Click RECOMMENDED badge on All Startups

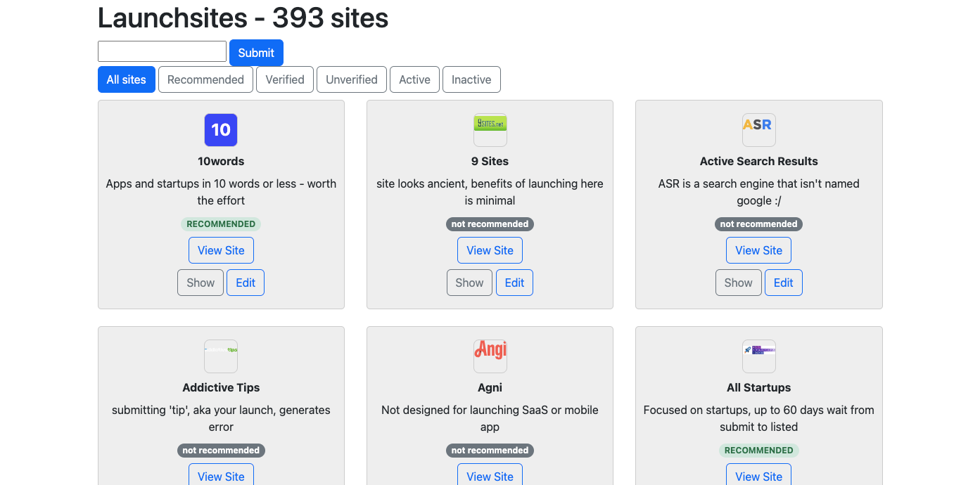pyautogui.click(x=758, y=451)
